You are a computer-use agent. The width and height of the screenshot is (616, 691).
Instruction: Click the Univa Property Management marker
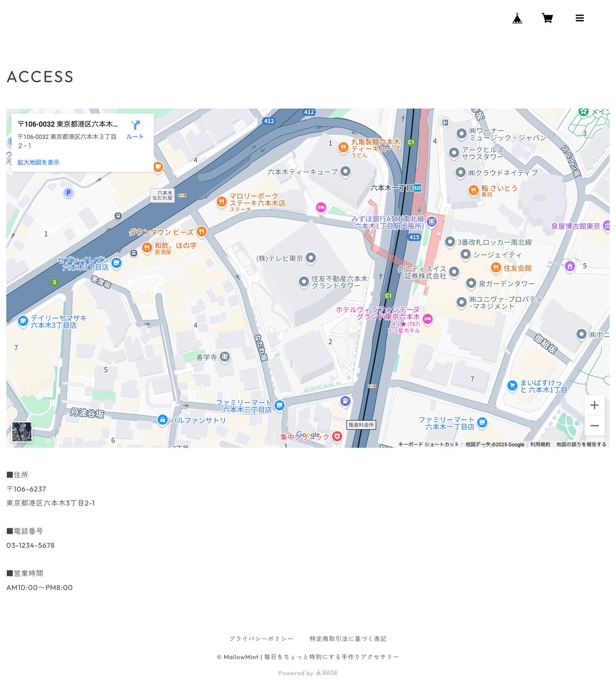click(x=461, y=302)
